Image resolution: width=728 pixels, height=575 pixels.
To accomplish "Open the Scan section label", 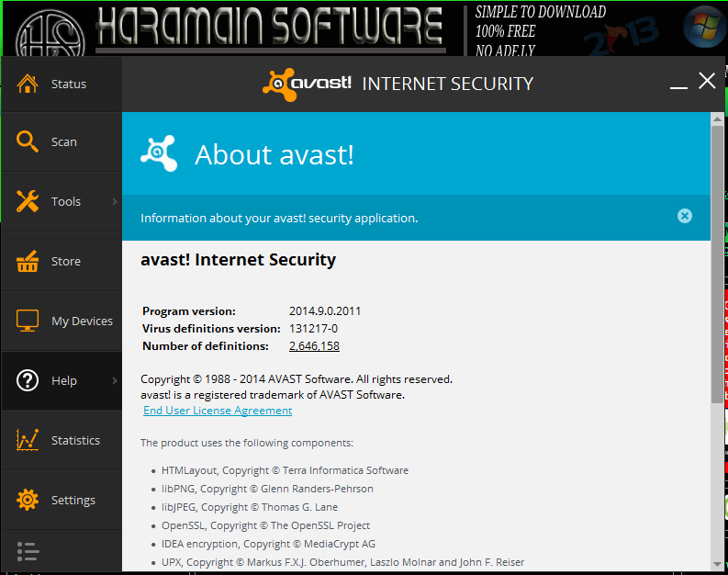I will click(64, 142).
